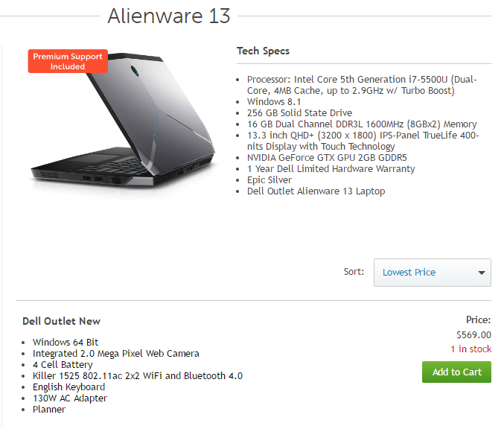Click the Add to Cart button

pyautogui.click(x=456, y=372)
